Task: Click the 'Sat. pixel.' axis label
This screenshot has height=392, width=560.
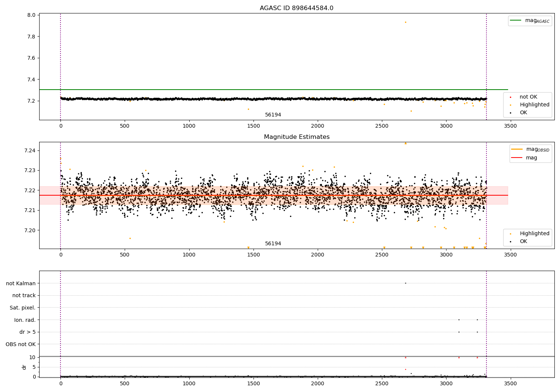Action: (x=23, y=308)
